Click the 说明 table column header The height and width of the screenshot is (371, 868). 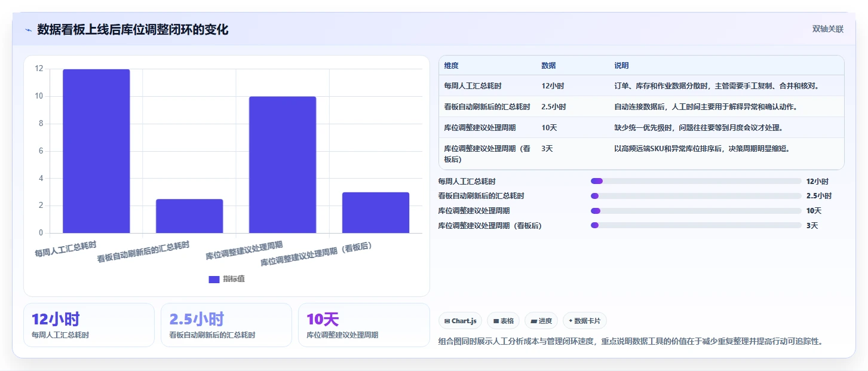(x=621, y=66)
